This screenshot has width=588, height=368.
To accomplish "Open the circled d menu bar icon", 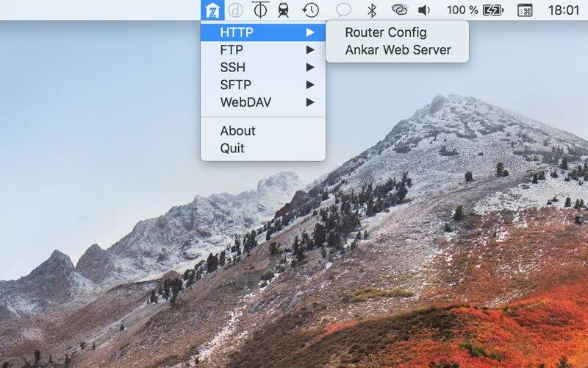I will point(236,10).
